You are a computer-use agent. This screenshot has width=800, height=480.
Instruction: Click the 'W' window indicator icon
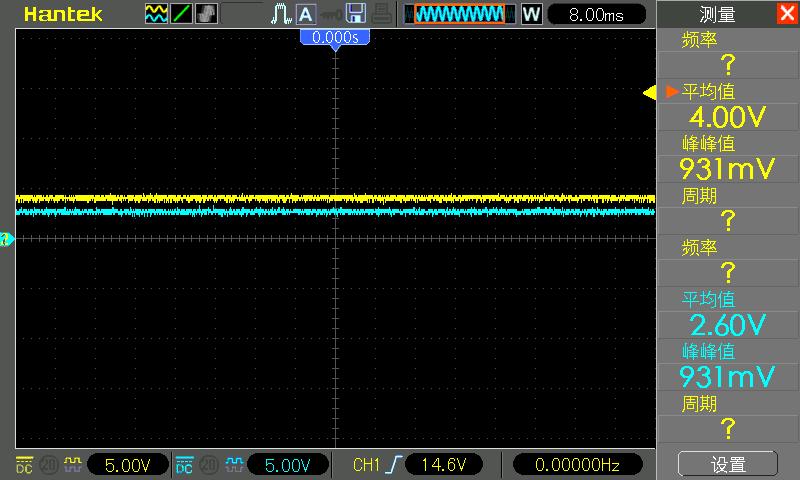(x=531, y=14)
